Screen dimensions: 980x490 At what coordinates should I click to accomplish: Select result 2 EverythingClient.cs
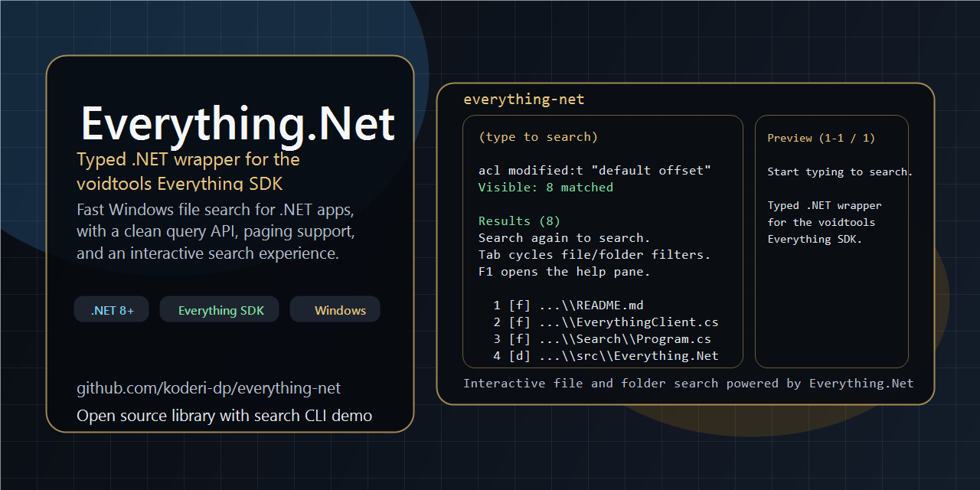tap(606, 322)
